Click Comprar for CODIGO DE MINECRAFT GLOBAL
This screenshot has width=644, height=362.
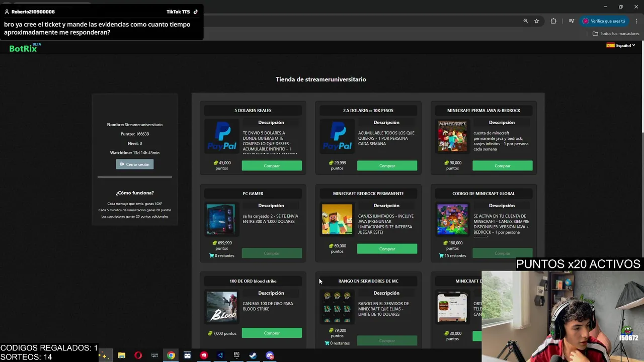pyautogui.click(x=502, y=253)
